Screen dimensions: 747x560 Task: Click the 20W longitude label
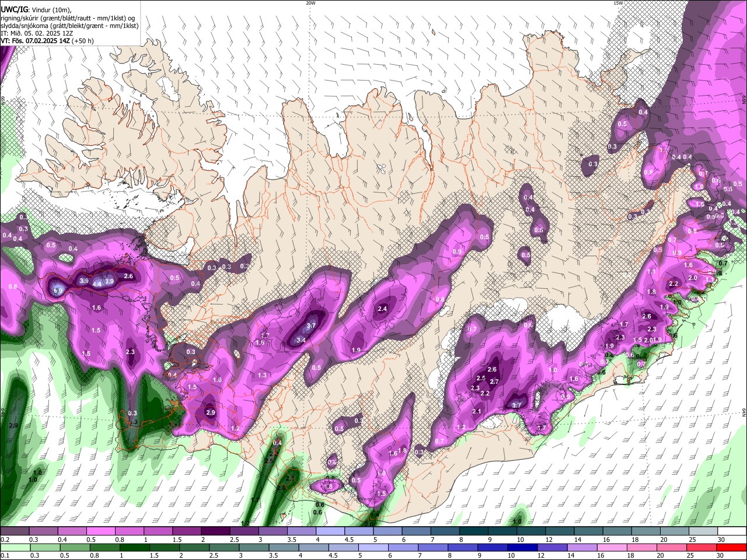pyautogui.click(x=310, y=3)
